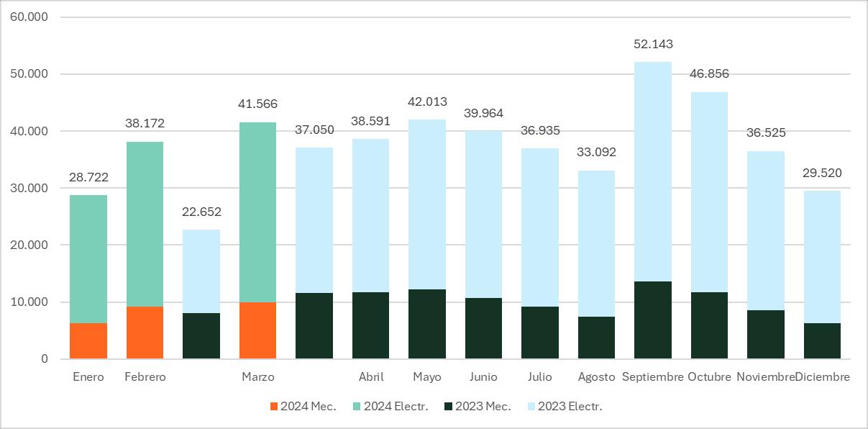This screenshot has width=868, height=429.
Task: Click the 28.722 data label above Enero
Action: pos(88,177)
